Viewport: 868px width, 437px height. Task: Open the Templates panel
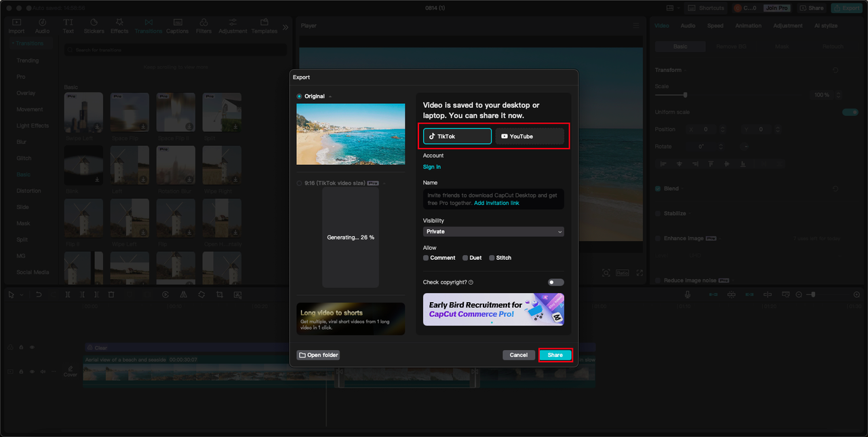pyautogui.click(x=264, y=26)
